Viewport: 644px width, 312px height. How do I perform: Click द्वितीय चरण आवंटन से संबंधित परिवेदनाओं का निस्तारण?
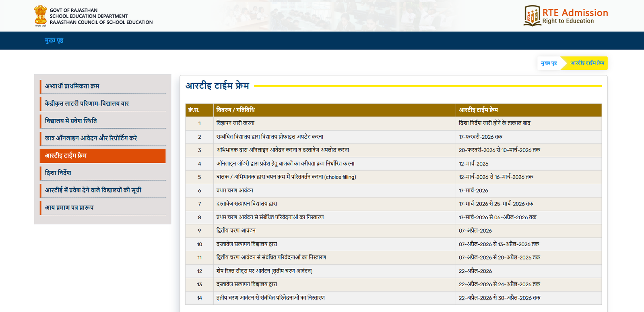(x=271, y=258)
